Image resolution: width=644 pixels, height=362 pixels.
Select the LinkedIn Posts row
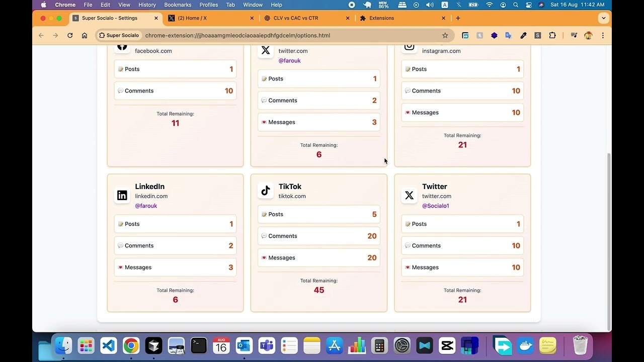[175, 224]
